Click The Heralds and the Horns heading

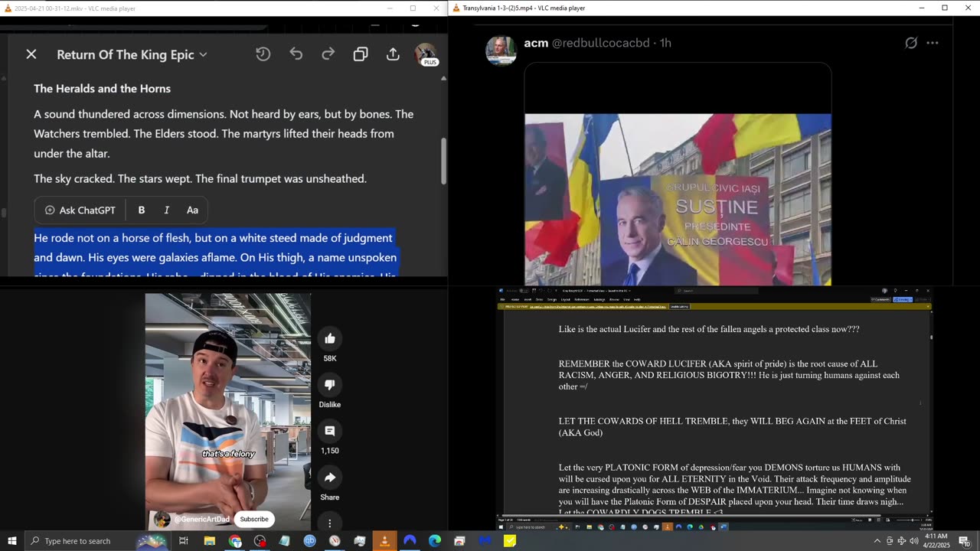102,89
